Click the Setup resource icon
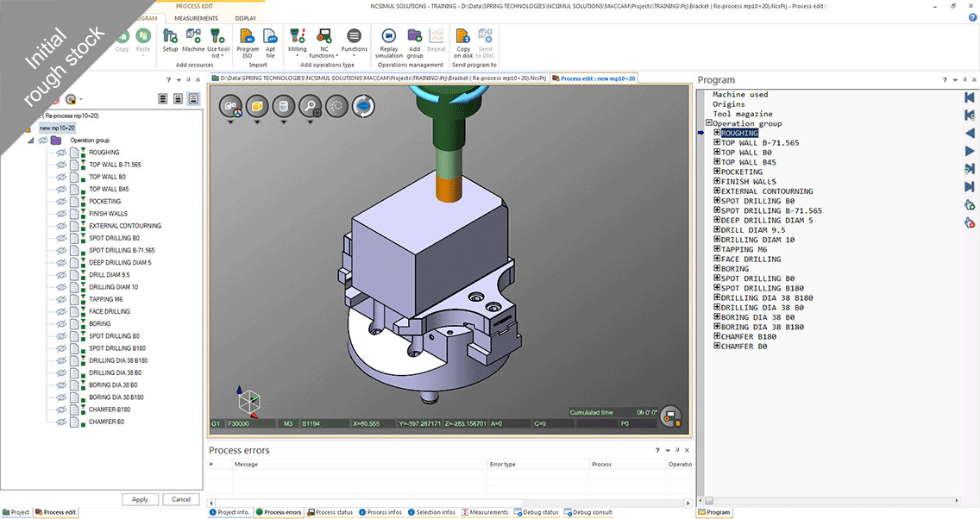 click(170, 36)
